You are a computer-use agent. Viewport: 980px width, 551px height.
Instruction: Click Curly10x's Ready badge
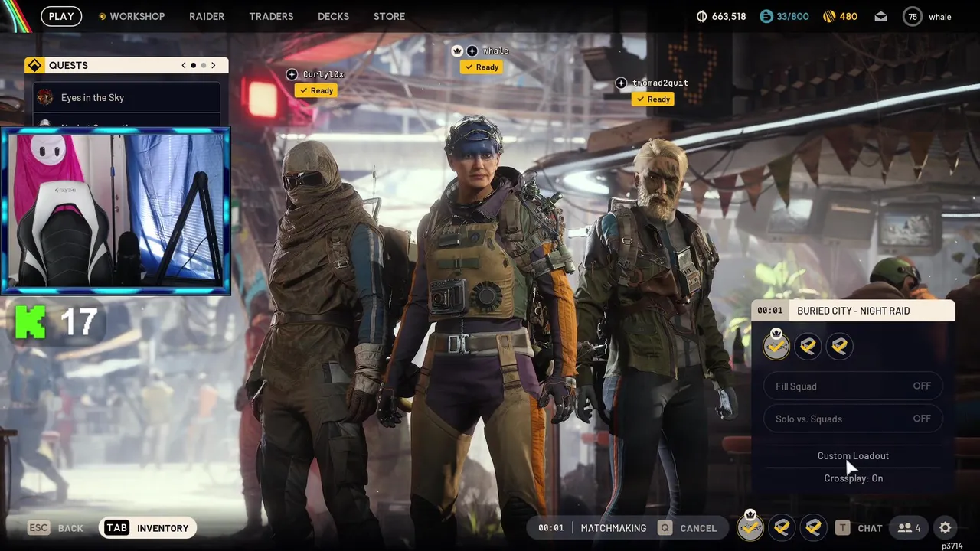point(316,90)
